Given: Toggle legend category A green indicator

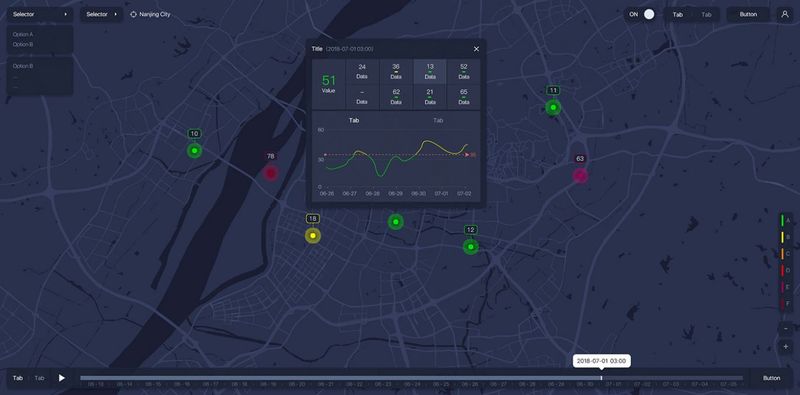Looking at the screenshot, I should (x=782, y=220).
